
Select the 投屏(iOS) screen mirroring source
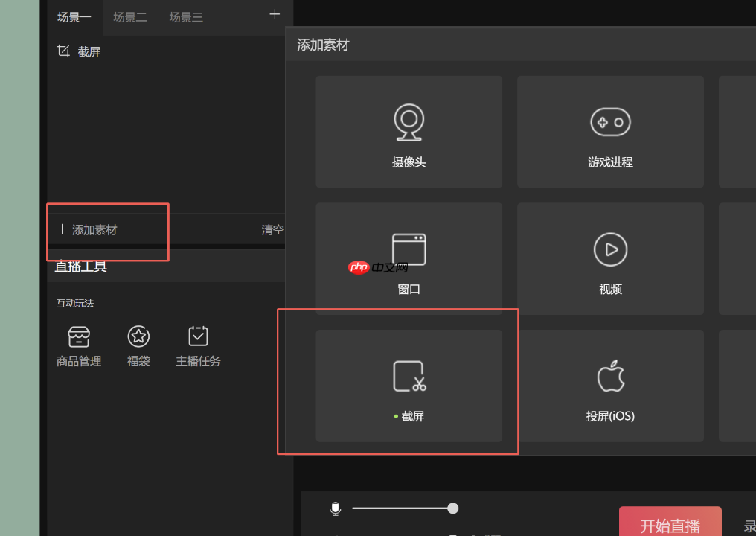(x=609, y=386)
